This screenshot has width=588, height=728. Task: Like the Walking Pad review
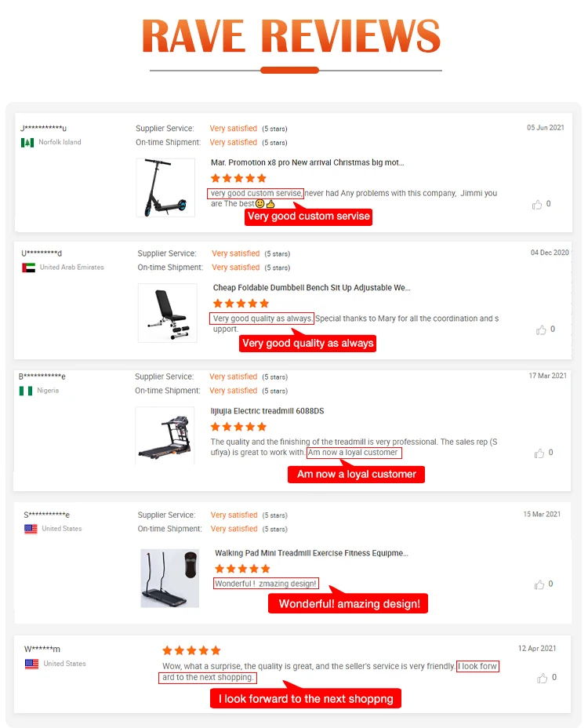coord(539,584)
